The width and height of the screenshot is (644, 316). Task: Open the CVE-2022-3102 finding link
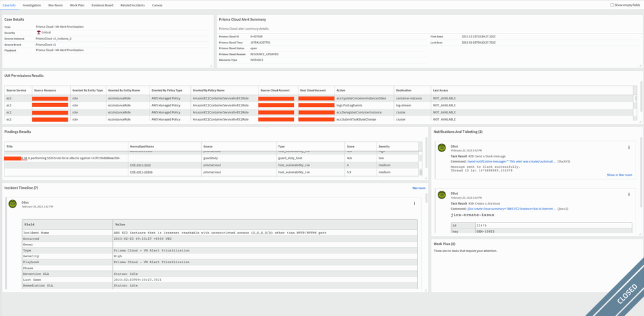coord(140,165)
